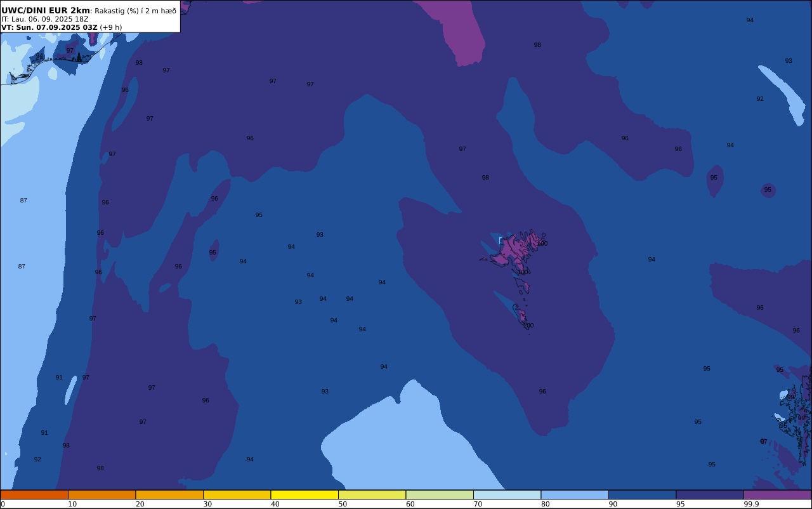Select the pale blue 70–80 scale segment

[x=507, y=494]
